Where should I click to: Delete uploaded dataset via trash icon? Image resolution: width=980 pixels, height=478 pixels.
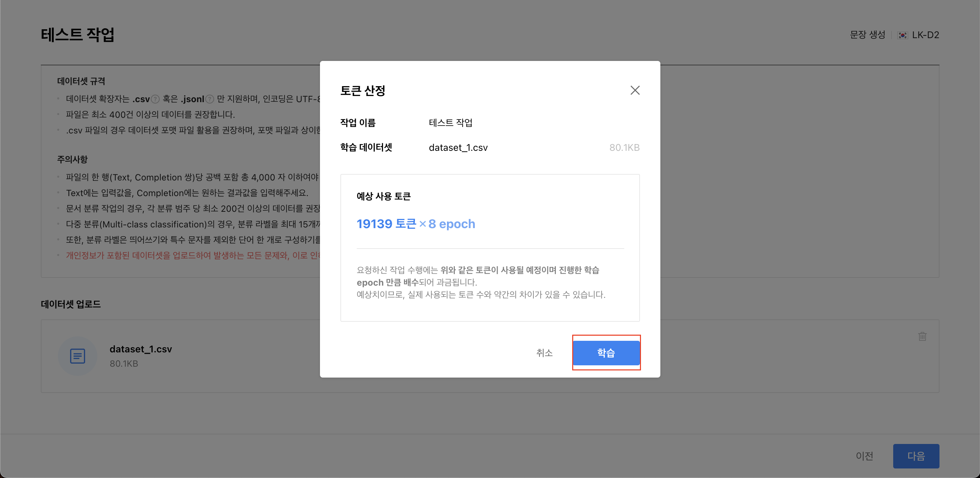pyautogui.click(x=922, y=336)
